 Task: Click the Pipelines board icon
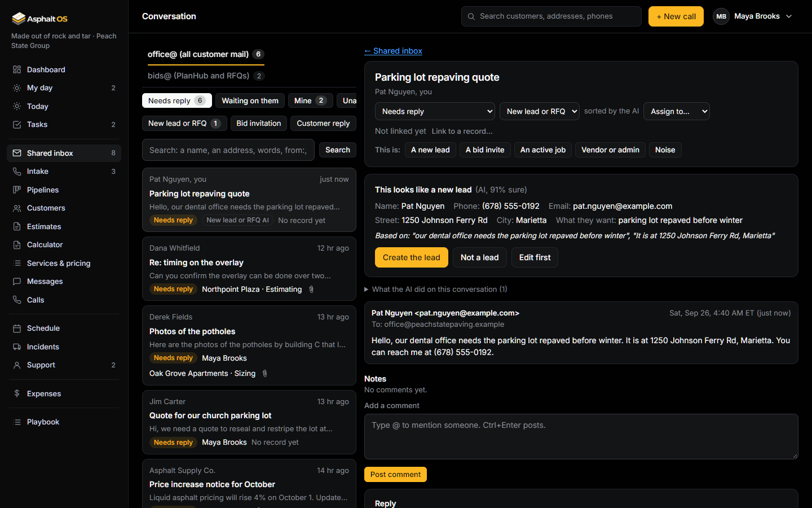click(17, 190)
